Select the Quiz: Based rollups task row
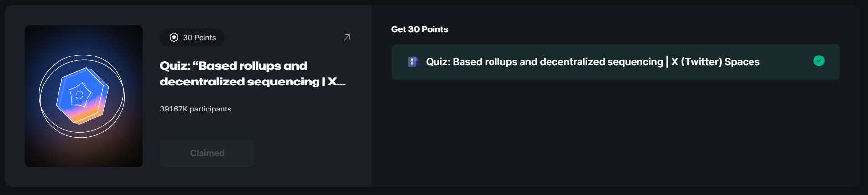This screenshot has width=868, height=195. coord(615,62)
